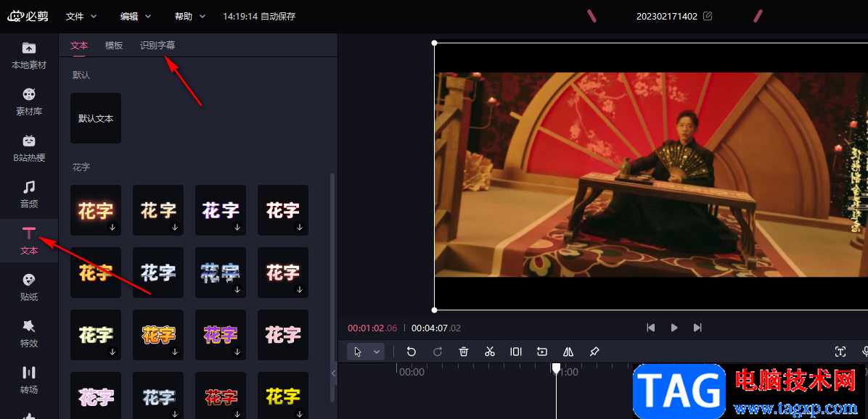Choose the orange glowing 花字 style
The height and width of the screenshot is (419, 868).
[x=96, y=210]
